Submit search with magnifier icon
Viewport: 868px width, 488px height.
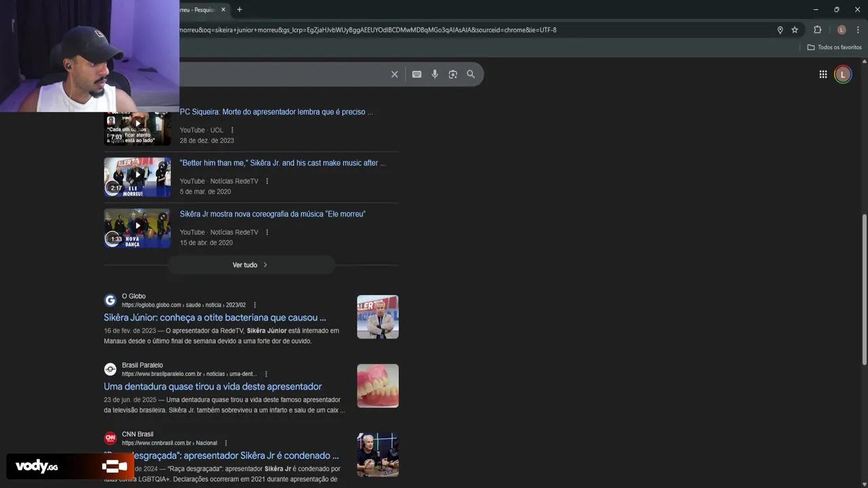pyautogui.click(x=471, y=75)
